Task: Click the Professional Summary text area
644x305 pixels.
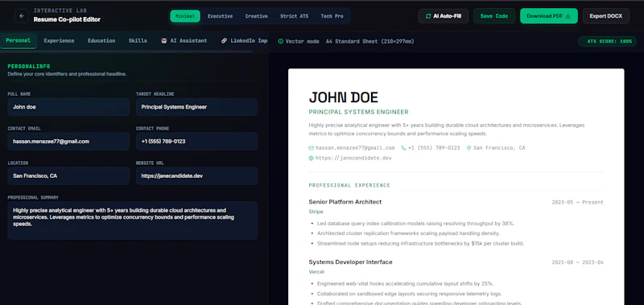Action: pyautogui.click(x=133, y=221)
